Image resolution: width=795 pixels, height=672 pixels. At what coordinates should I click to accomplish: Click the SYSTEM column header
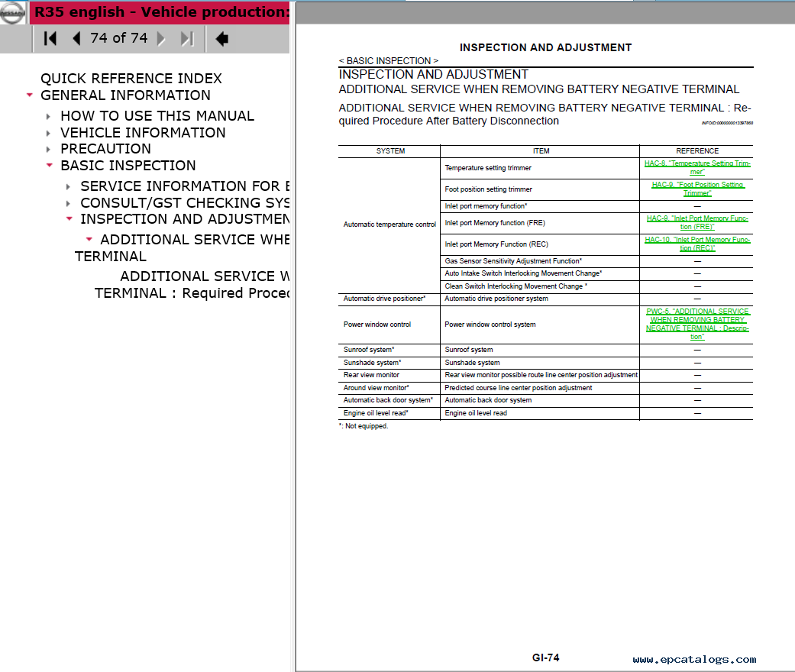click(x=390, y=151)
